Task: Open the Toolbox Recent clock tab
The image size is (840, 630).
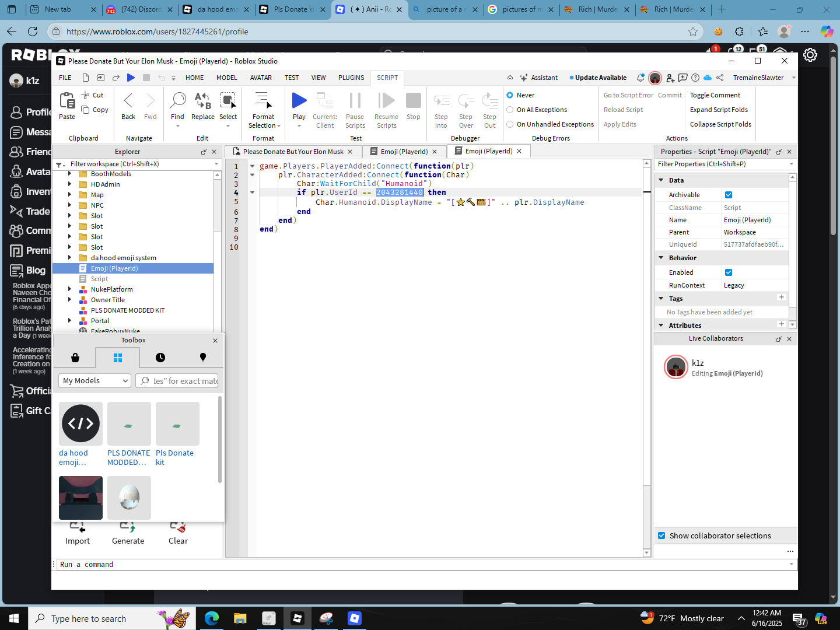Action: click(x=160, y=358)
